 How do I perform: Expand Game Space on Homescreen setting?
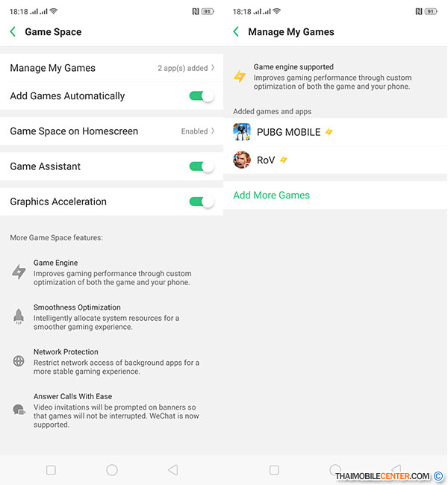pos(213,131)
